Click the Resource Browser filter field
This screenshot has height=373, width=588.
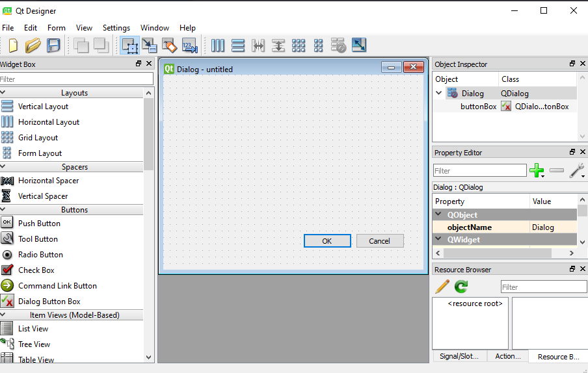point(544,287)
